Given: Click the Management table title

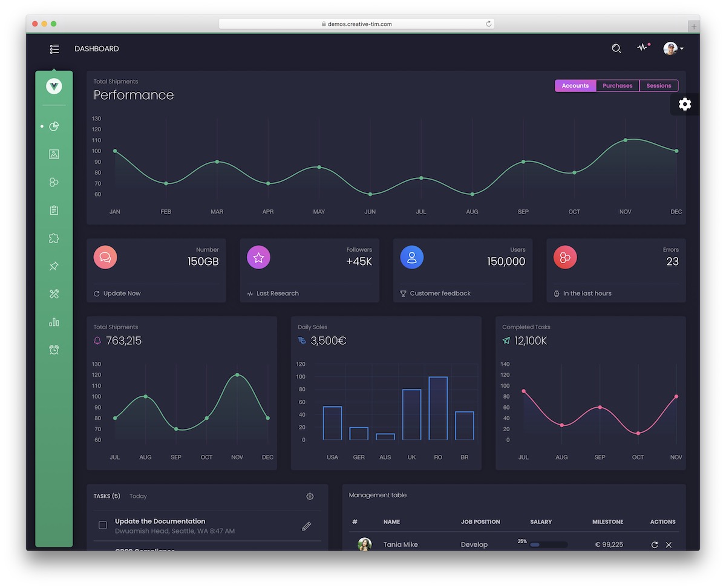Looking at the screenshot, I should (x=378, y=495).
